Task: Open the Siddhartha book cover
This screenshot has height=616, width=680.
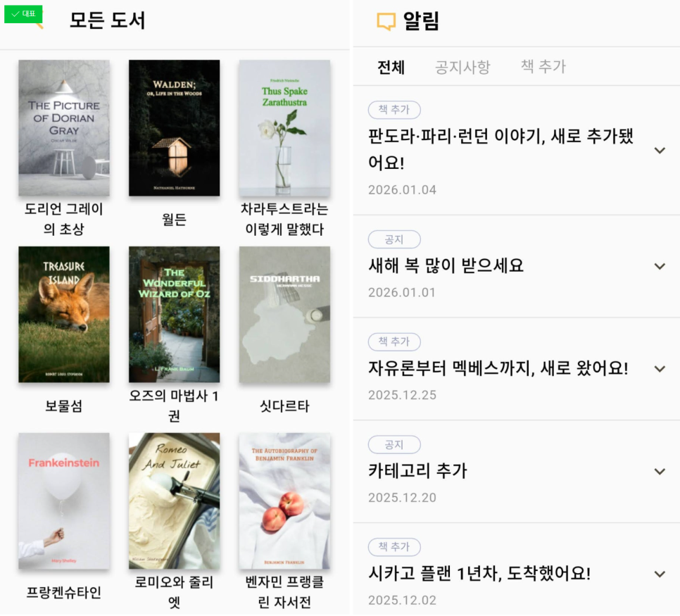Action: coord(284,315)
